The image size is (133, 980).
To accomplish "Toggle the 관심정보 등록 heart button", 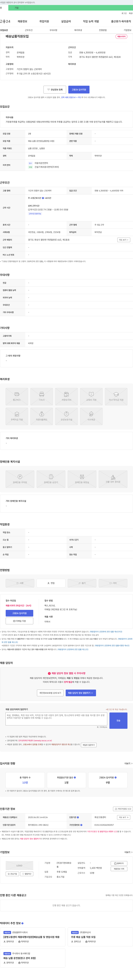I will (x=55, y=89).
